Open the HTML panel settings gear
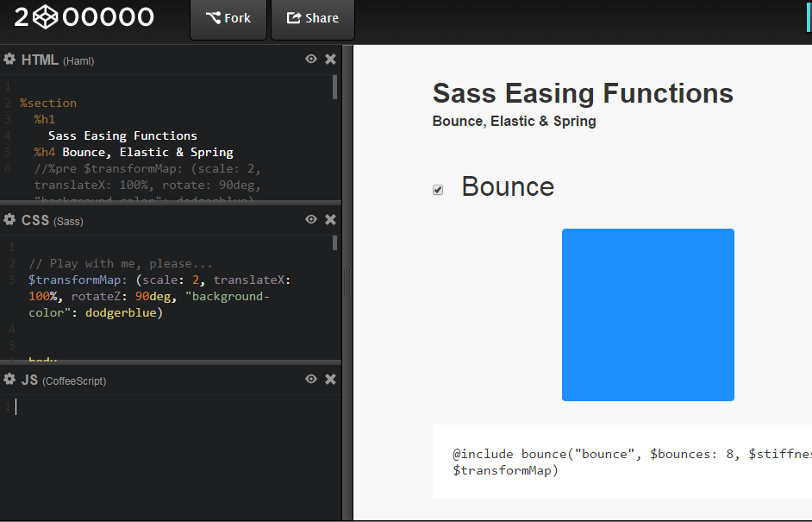 (9, 59)
